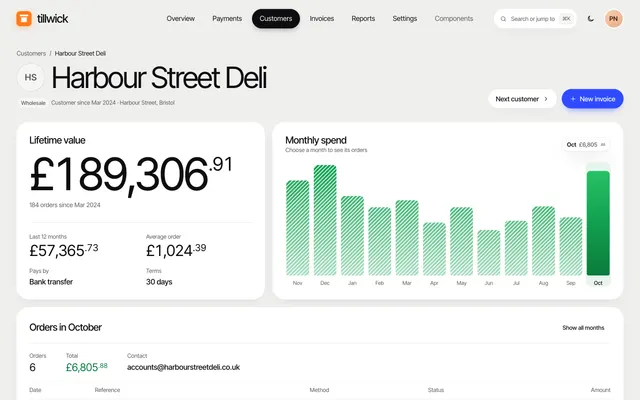Open the Overview tab
This screenshot has height=400, width=640.
click(180, 18)
